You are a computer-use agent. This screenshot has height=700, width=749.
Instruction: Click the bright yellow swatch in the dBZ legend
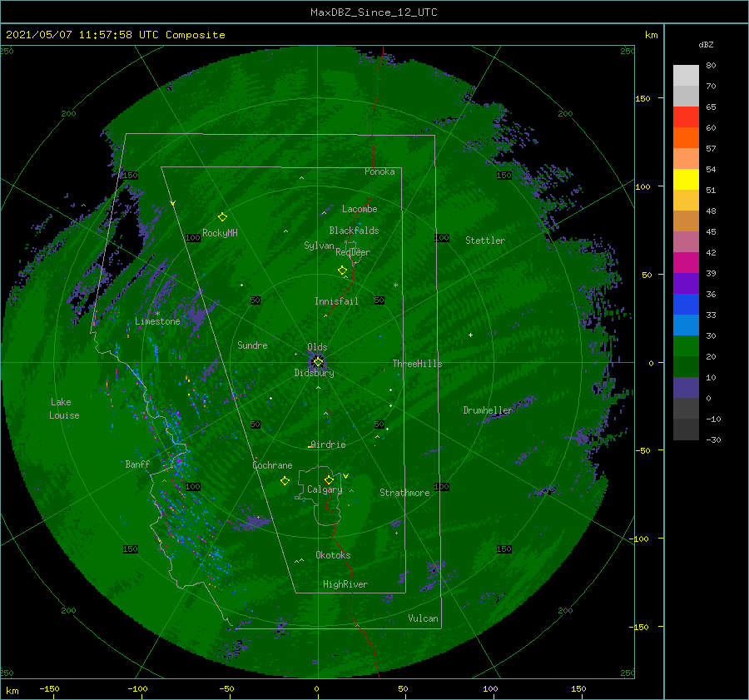point(686,179)
